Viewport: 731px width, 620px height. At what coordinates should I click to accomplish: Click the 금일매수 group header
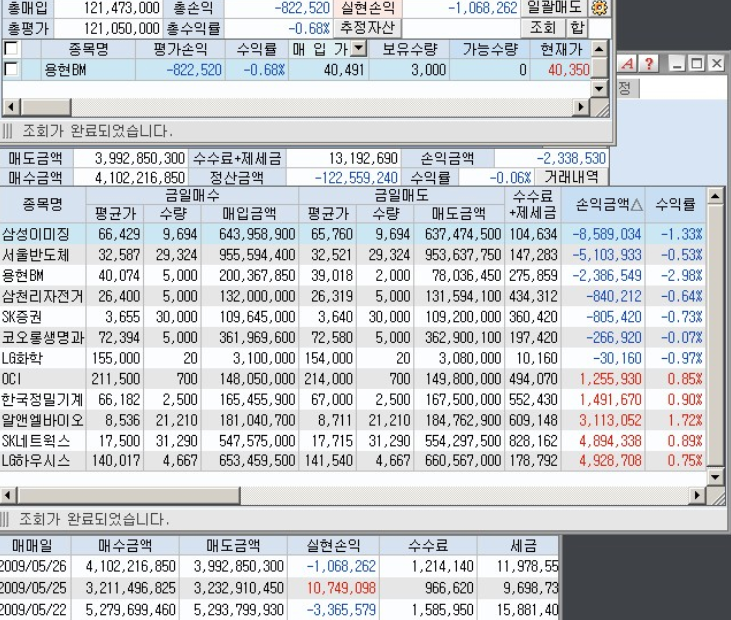tap(192, 195)
